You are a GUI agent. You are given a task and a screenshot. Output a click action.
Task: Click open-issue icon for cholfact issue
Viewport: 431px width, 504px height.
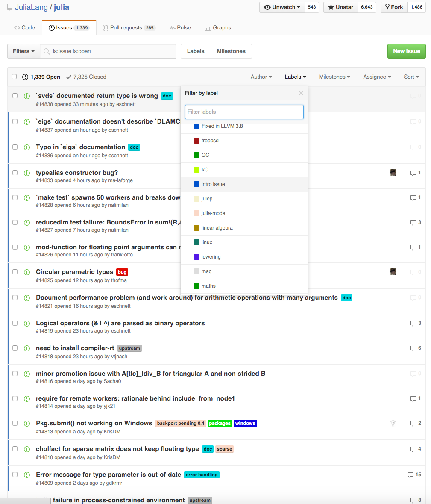point(27,449)
